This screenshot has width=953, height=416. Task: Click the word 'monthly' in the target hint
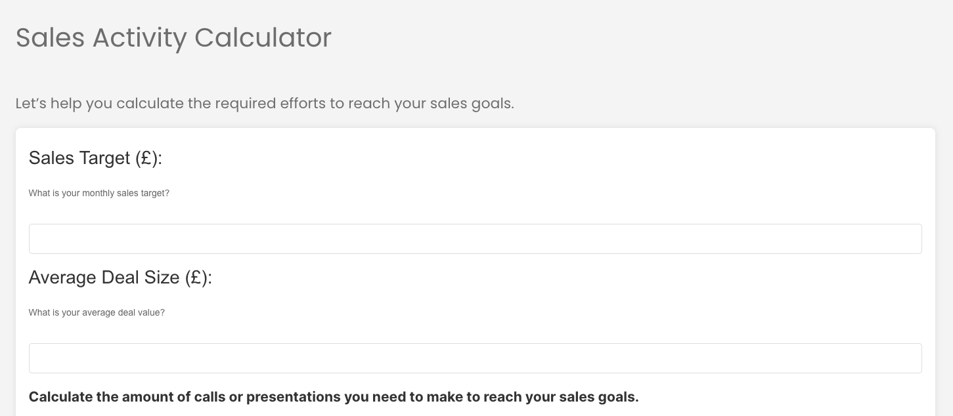click(x=98, y=193)
